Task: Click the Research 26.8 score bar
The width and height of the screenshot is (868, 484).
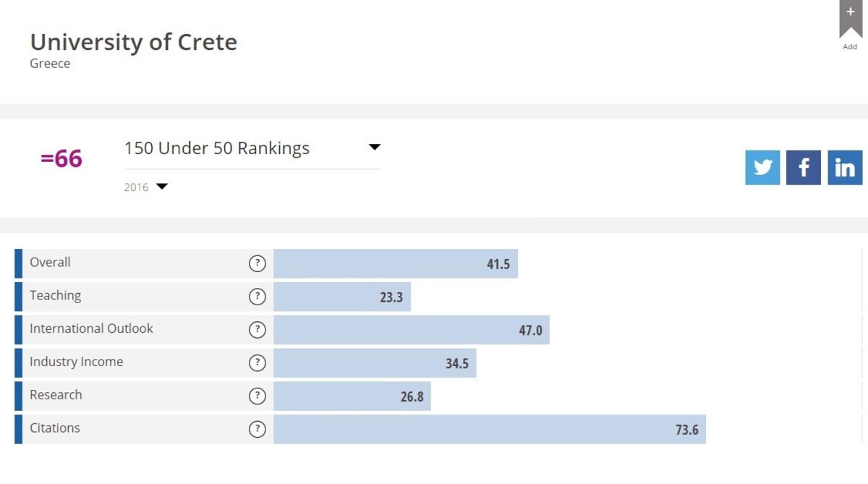Action: pyautogui.click(x=352, y=396)
